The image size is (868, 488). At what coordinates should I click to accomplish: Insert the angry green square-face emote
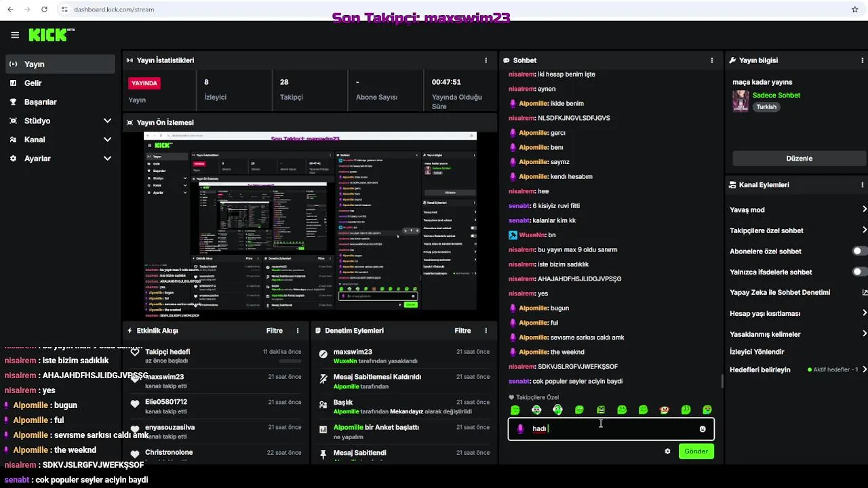click(600, 410)
